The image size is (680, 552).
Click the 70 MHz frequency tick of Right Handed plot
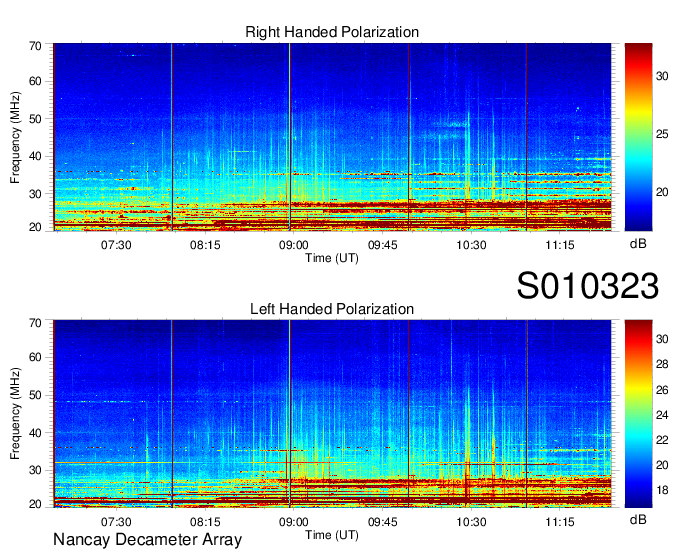pos(35,46)
